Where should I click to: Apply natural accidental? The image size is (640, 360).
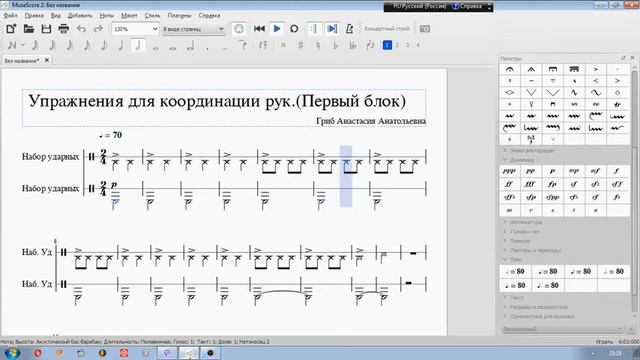click(318, 45)
